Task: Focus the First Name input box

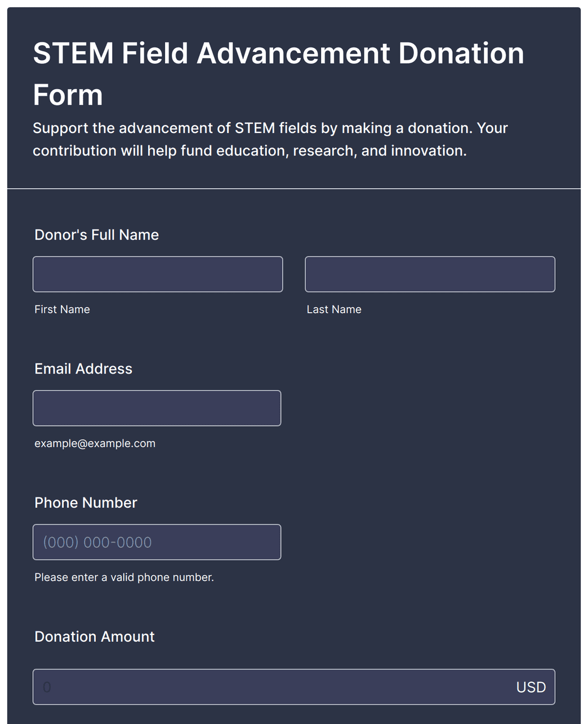Action: (158, 274)
